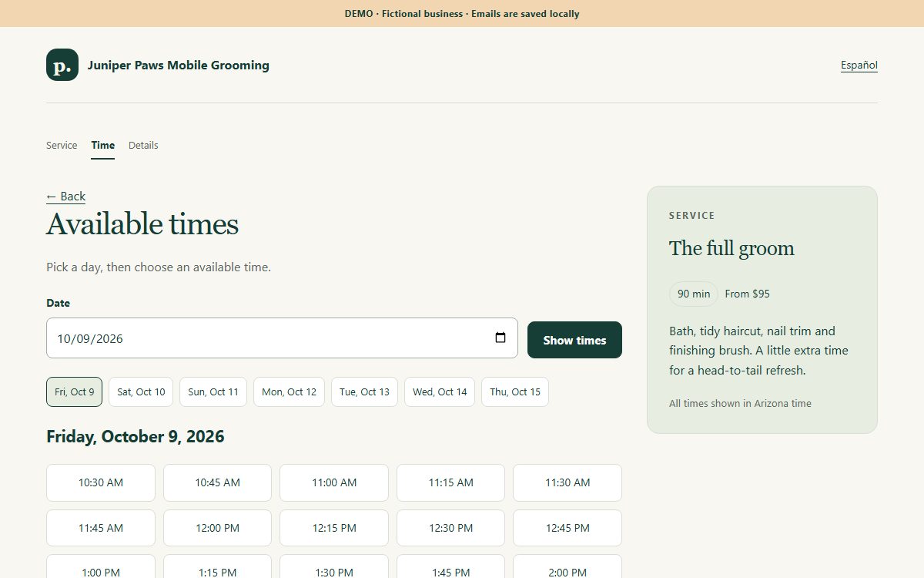Switch language to Español

(x=859, y=66)
